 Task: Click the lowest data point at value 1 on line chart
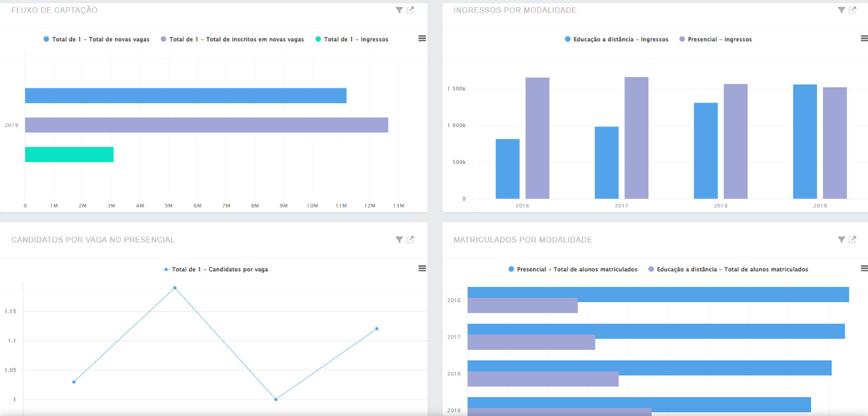tap(276, 399)
